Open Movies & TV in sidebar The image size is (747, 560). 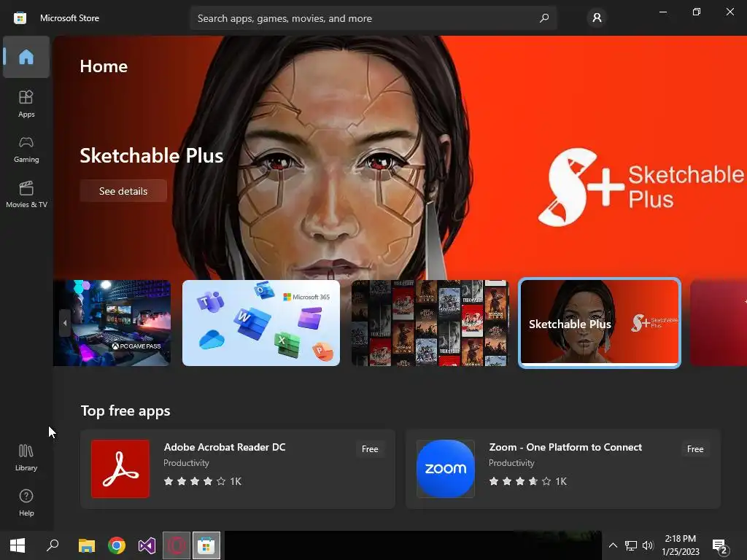(x=26, y=194)
